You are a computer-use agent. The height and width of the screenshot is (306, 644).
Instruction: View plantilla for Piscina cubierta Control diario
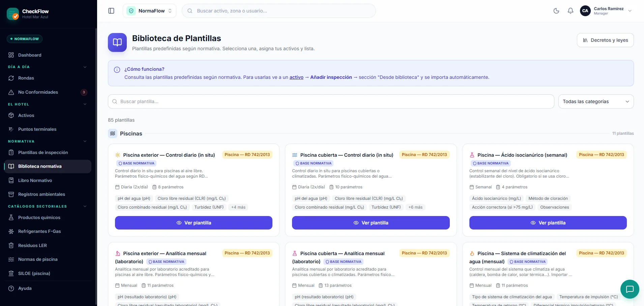(x=371, y=223)
